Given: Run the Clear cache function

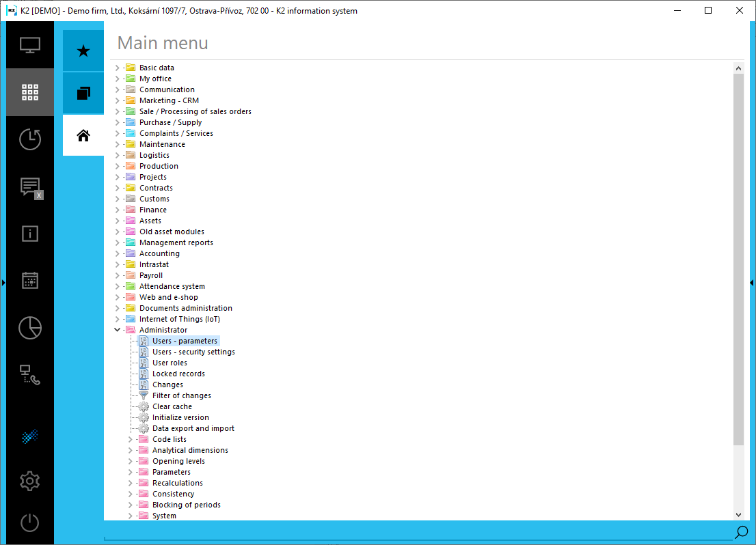Looking at the screenshot, I should [172, 406].
